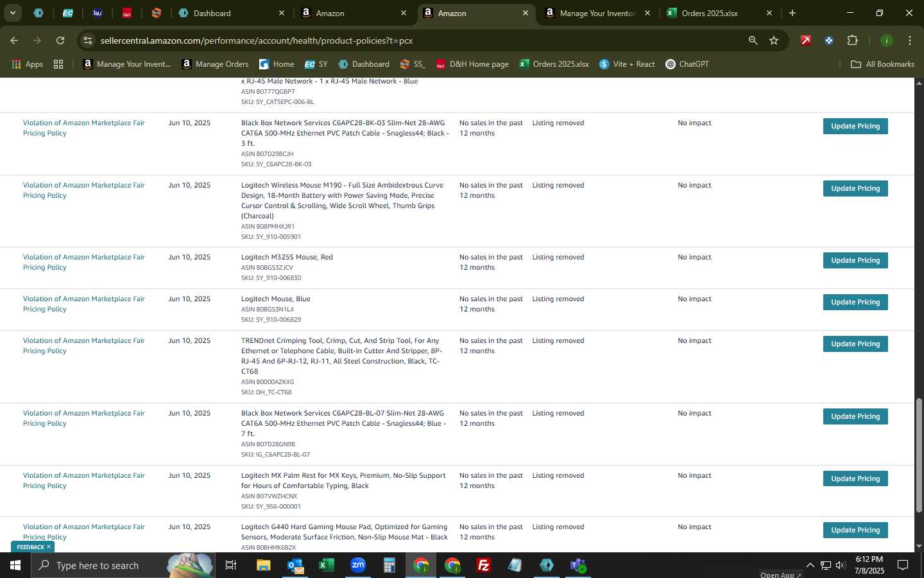Update Pricing for Logitech Wireless Mouse M190
The width and height of the screenshot is (924, 578).
(855, 188)
